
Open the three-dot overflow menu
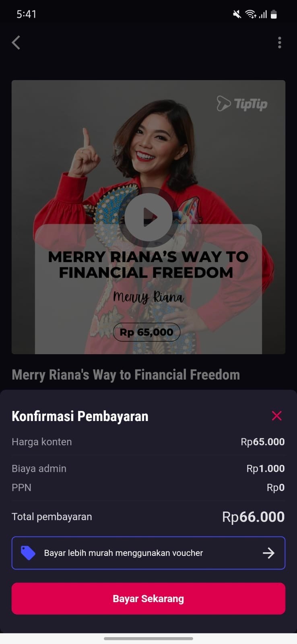pyautogui.click(x=279, y=42)
